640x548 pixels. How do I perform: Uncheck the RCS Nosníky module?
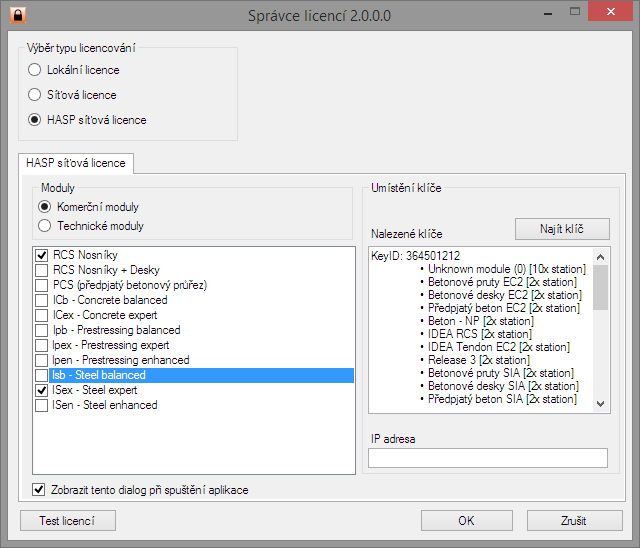pyautogui.click(x=41, y=255)
